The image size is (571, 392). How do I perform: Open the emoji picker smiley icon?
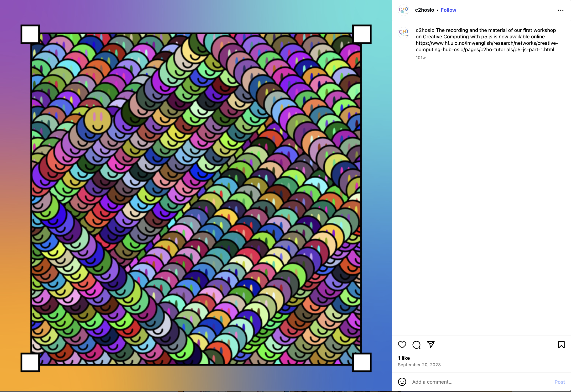click(x=402, y=382)
